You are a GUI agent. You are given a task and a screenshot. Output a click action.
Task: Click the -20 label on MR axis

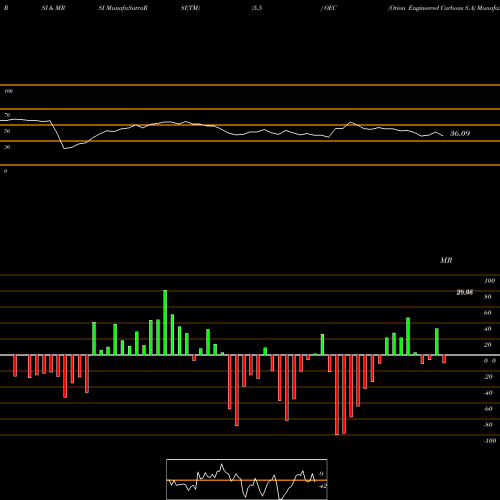tap(488, 377)
